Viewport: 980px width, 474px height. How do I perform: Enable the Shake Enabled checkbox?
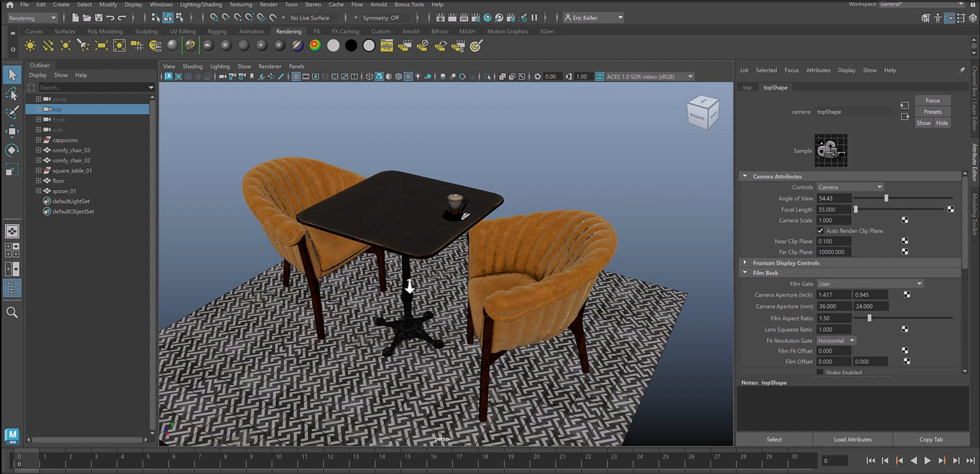click(820, 372)
